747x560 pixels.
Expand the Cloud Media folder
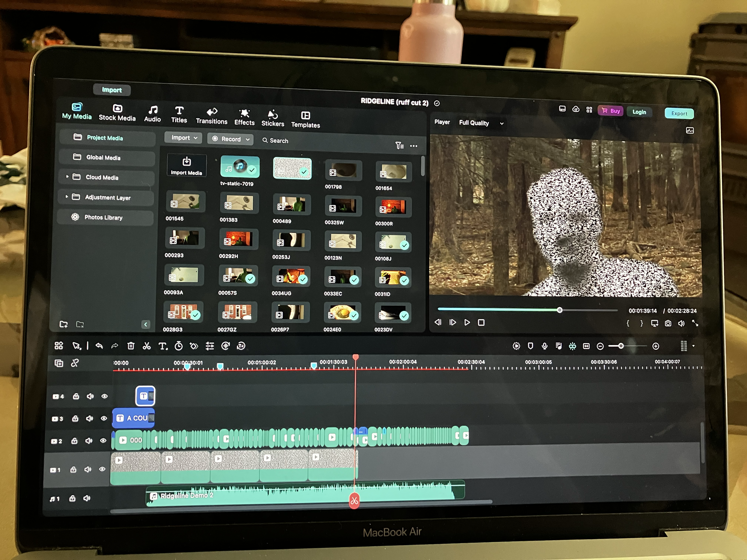[x=67, y=177]
